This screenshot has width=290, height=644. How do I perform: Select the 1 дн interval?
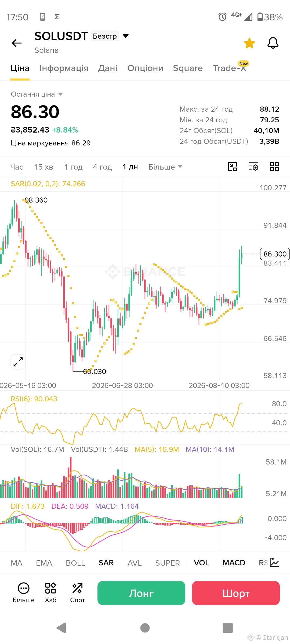point(130,167)
